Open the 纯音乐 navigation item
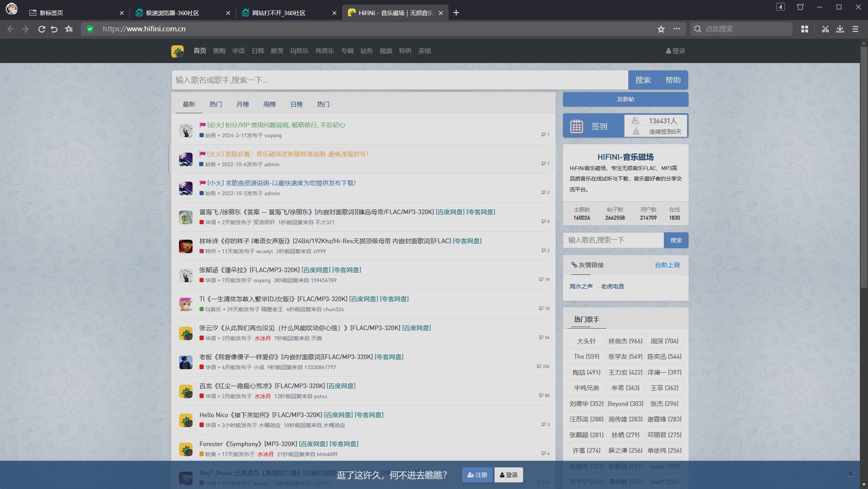This screenshot has height=489, width=868. pyautogui.click(x=325, y=51)
